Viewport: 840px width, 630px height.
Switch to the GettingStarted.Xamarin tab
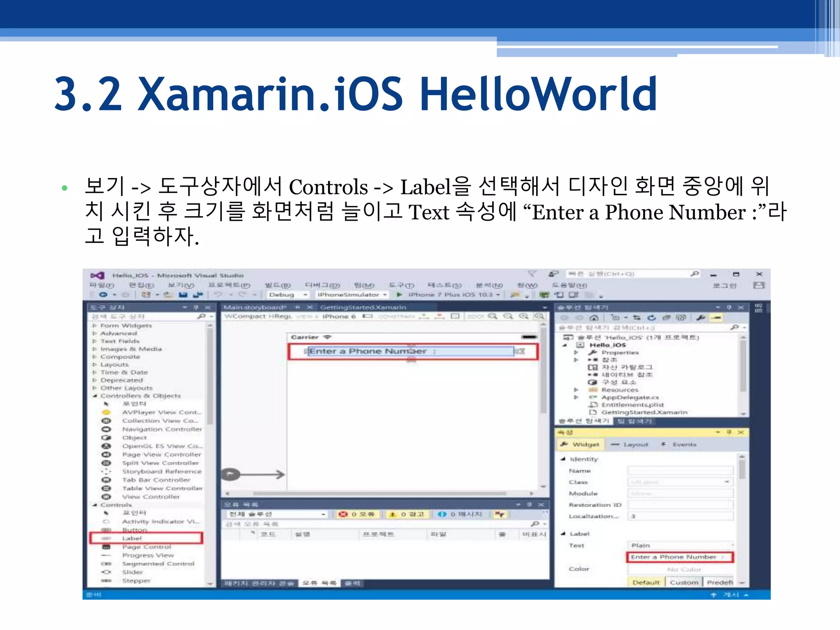[363, 307]
